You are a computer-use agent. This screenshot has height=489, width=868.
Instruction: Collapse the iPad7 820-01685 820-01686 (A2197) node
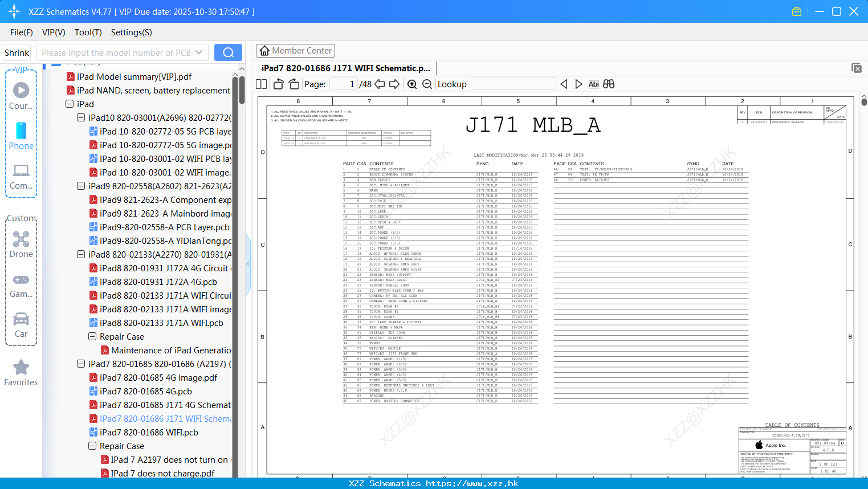(81, 364)
